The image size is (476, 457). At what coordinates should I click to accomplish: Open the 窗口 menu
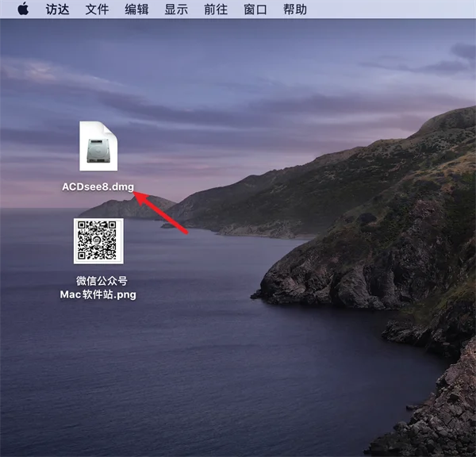tap(255, 10)
